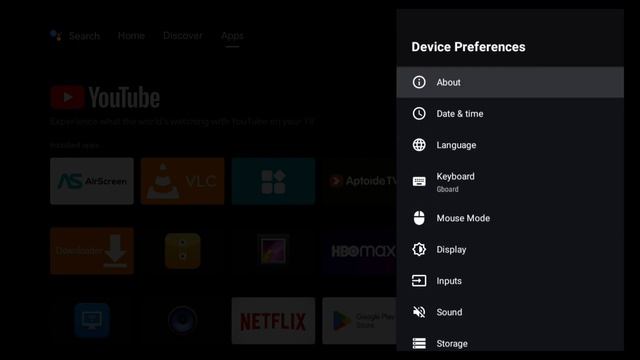
Task: Open the round dark blue app icon
Action: [182, 320]
